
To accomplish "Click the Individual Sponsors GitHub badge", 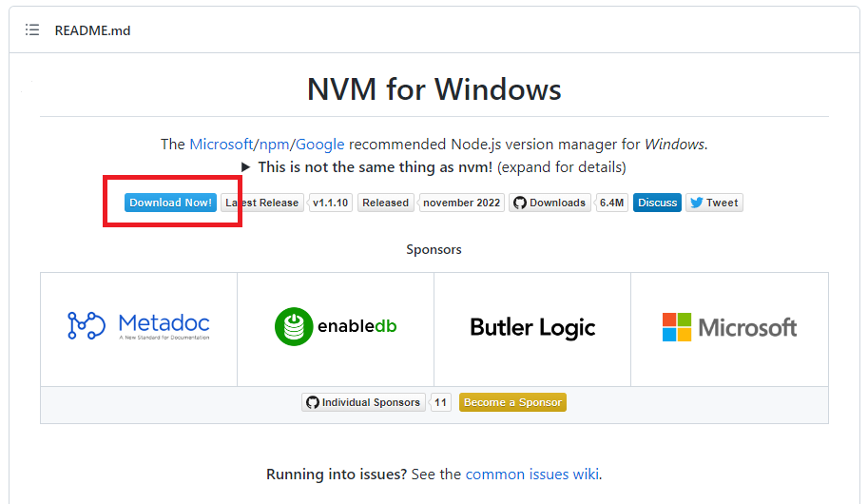I will [363, 402].
